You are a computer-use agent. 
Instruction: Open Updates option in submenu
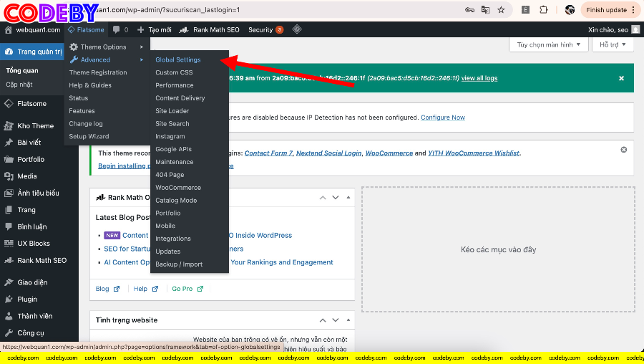[x=167, y=252]
